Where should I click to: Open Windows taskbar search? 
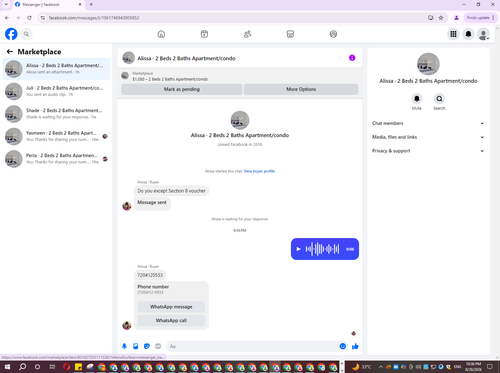22,367
